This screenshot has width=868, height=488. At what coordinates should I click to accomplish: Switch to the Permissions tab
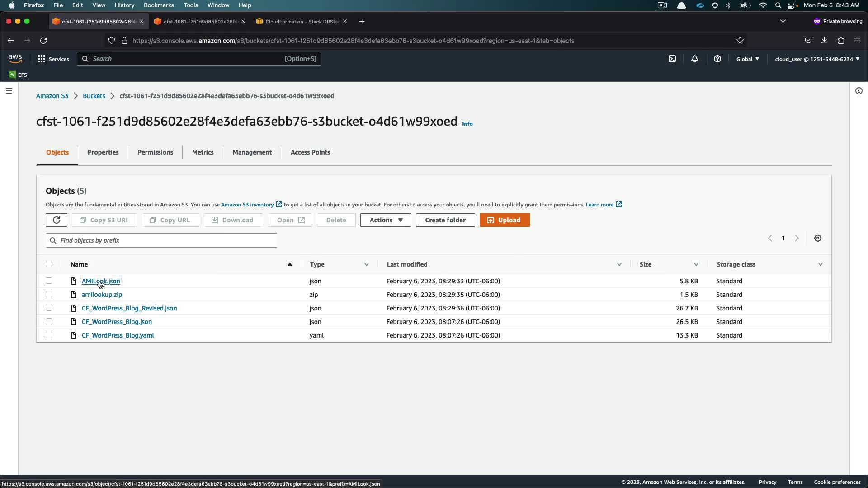(x=155, y=152)
